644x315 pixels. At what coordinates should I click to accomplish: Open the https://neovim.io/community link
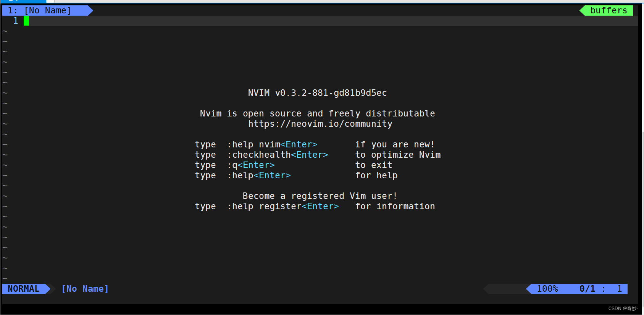320,124
